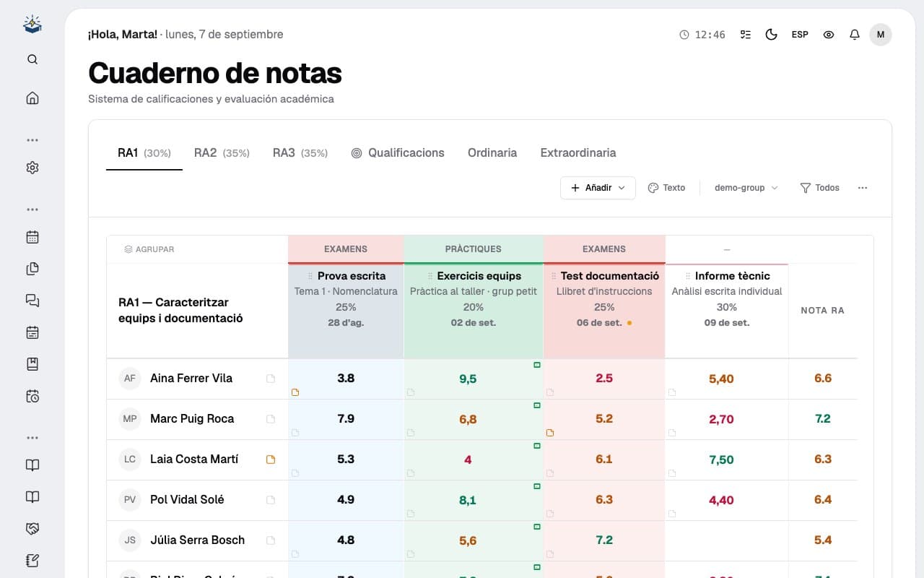Open the Prova escrita column header
Screen dimensions: 924x578
(x=346, y=311)
